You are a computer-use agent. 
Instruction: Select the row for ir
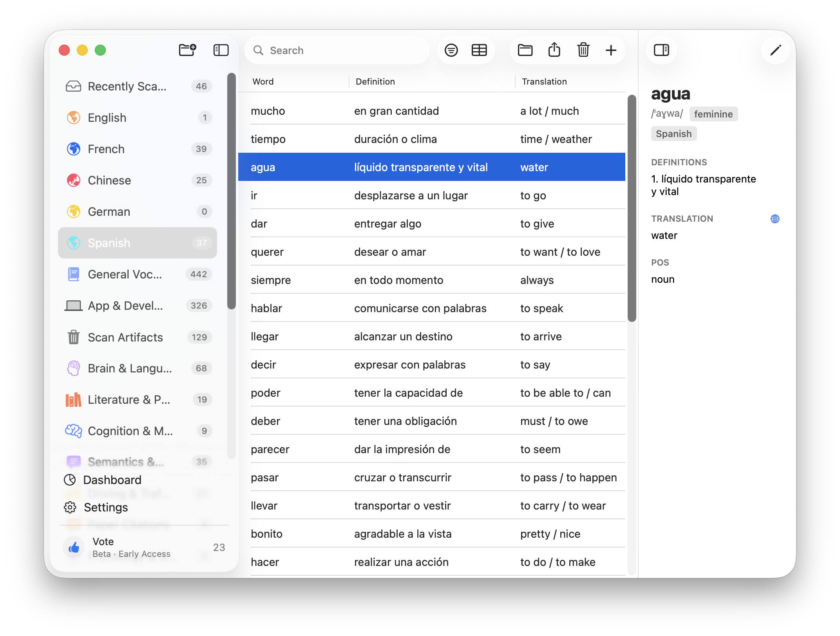pyautogui.click(x=432, y=195)
